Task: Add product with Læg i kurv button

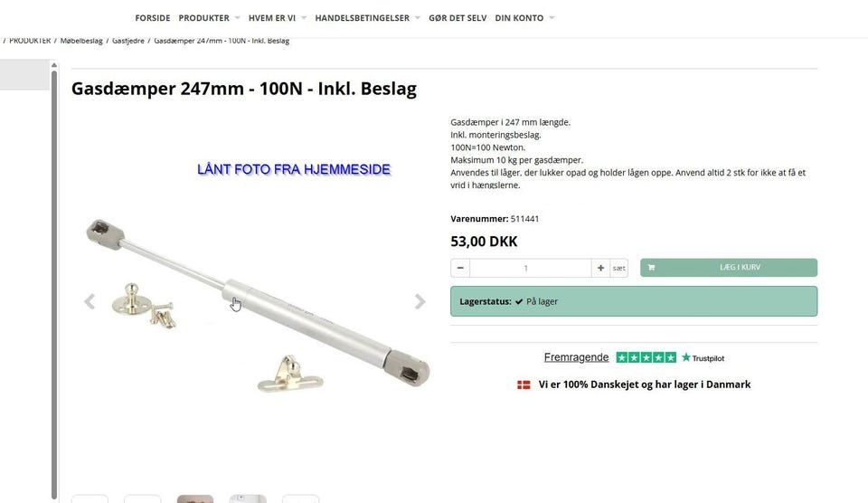Action: coord(729,268)
